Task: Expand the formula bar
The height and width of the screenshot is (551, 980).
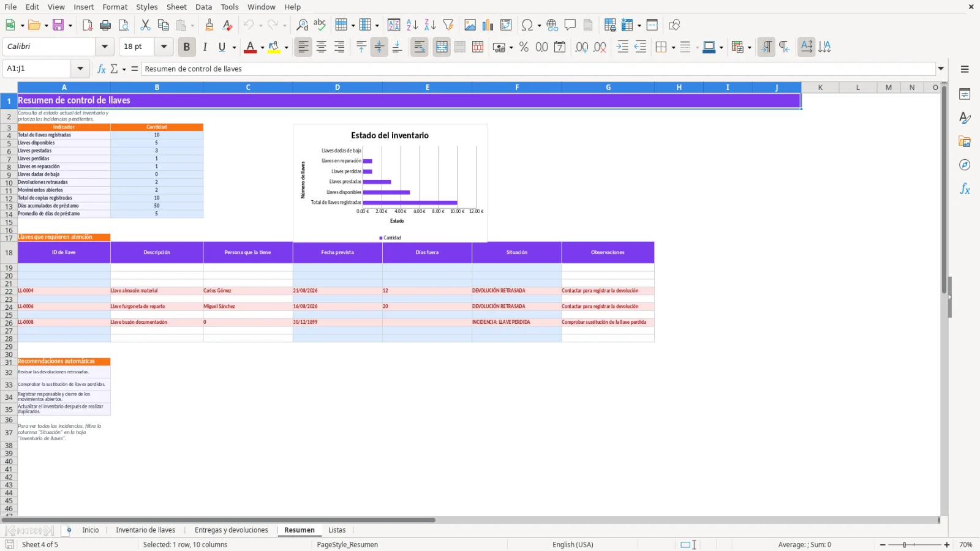Action: click(941, 69)
